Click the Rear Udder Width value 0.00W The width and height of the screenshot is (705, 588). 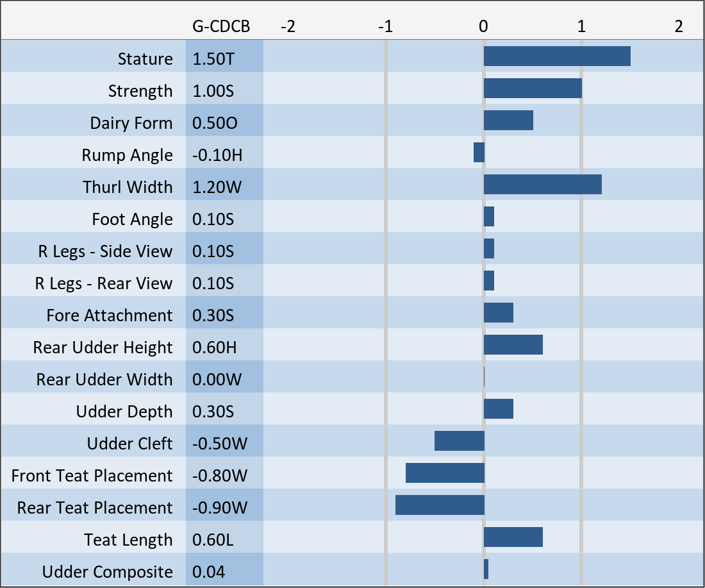217,380
